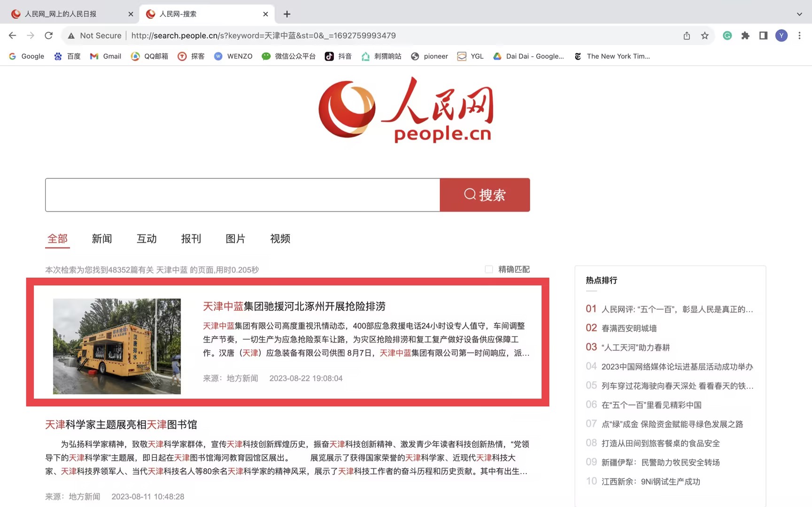Image resolution: width=812 pixels, height=507 pixels.
Task: Toggle the browser side panel icon
Action: 763,36
